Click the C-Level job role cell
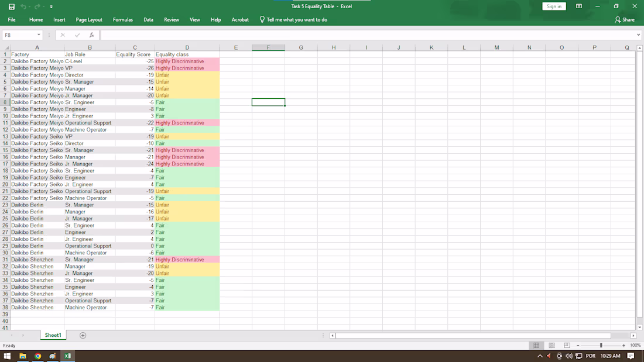 pyautogui.click(x=90, y=61)
